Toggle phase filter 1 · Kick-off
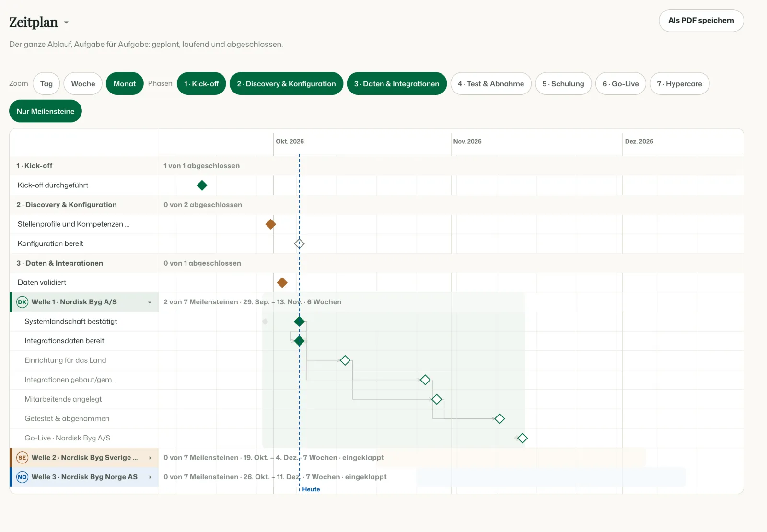 click(201, 84)
